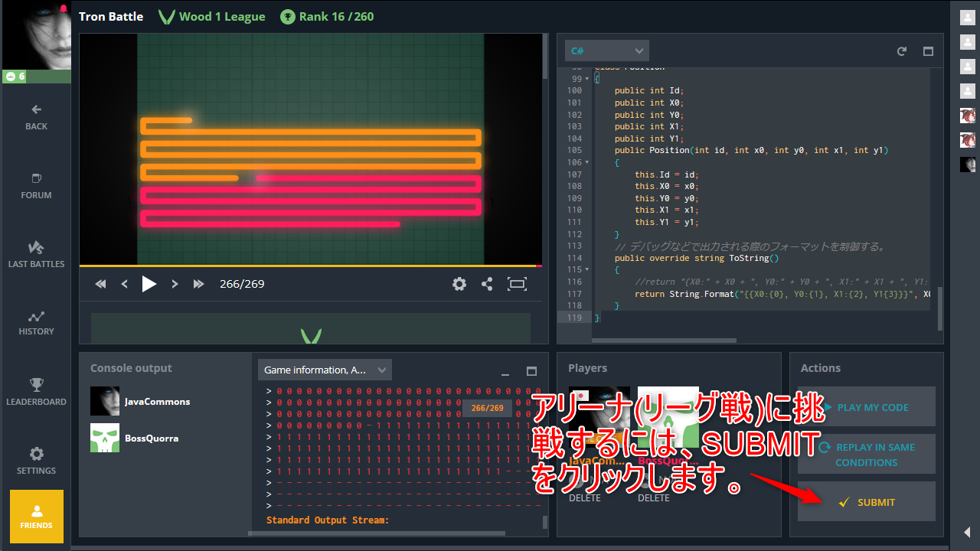Open the Leaderboard section in sidebar
This screenshot has height=551, width=980.
click(x=36, y=392)
